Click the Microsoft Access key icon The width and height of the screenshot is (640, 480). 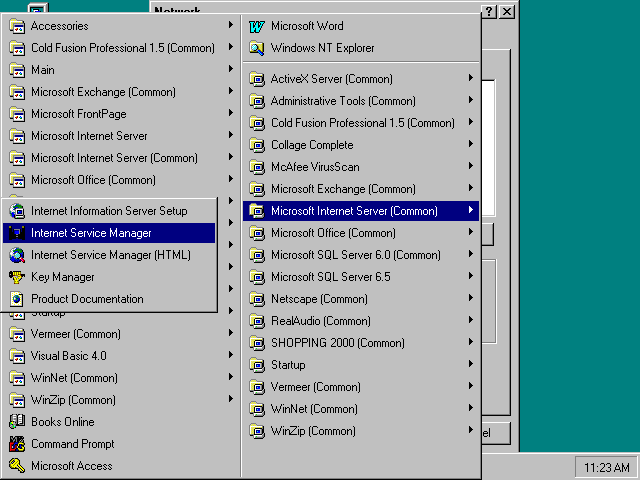point(17,466)
